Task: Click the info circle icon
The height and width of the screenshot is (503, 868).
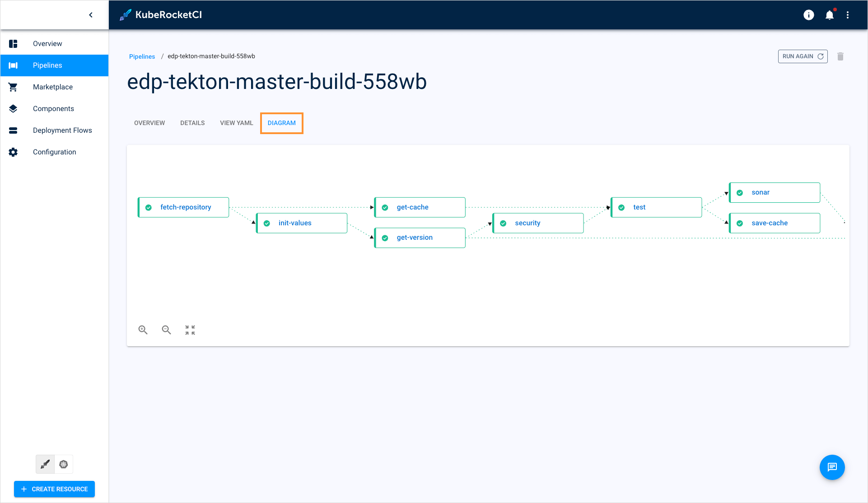Action: tap(808, 15)
